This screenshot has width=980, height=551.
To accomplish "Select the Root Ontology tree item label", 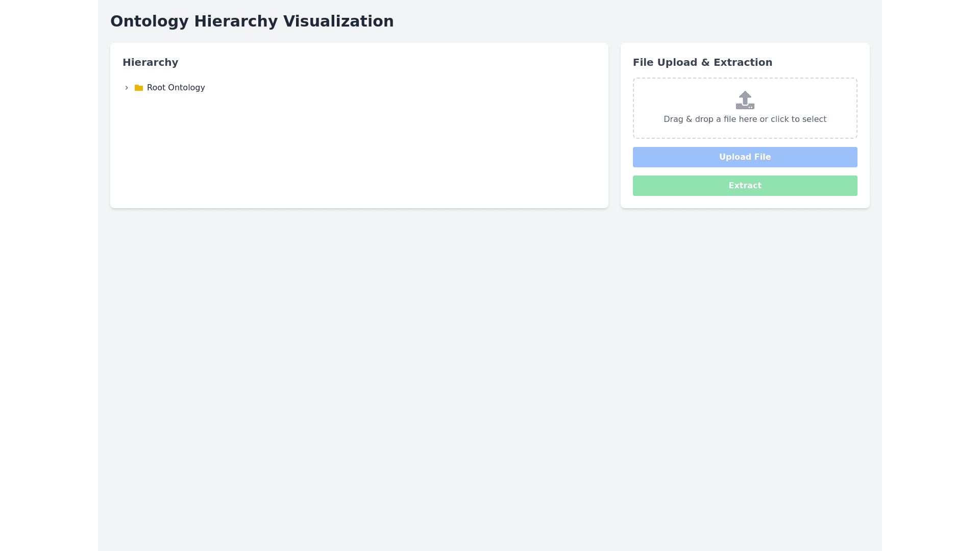I will (x=176, y=88).
